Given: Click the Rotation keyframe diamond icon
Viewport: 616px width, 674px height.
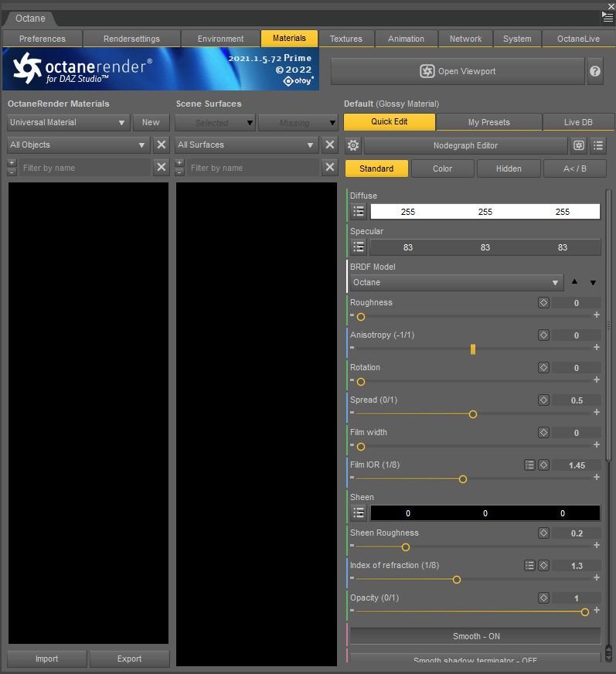Looking at the screenshot, I should click(543, 367).
